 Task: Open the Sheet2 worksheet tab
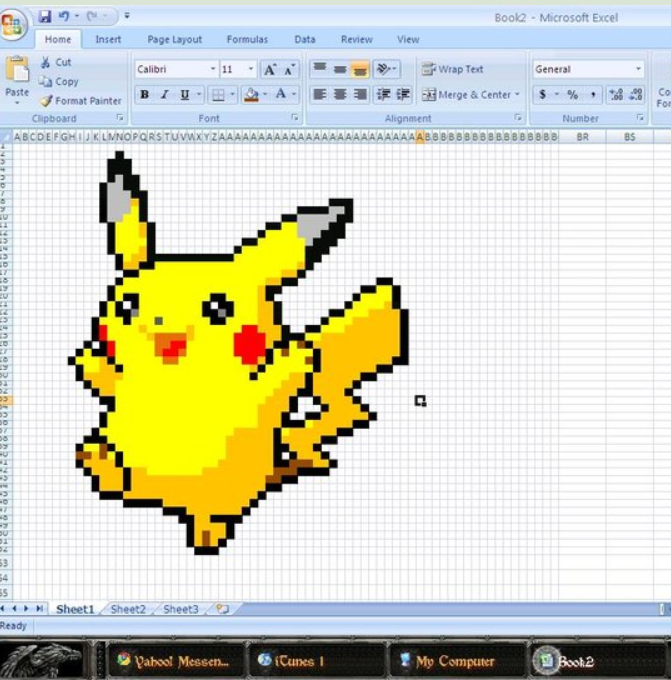click(x=128, y=609)
